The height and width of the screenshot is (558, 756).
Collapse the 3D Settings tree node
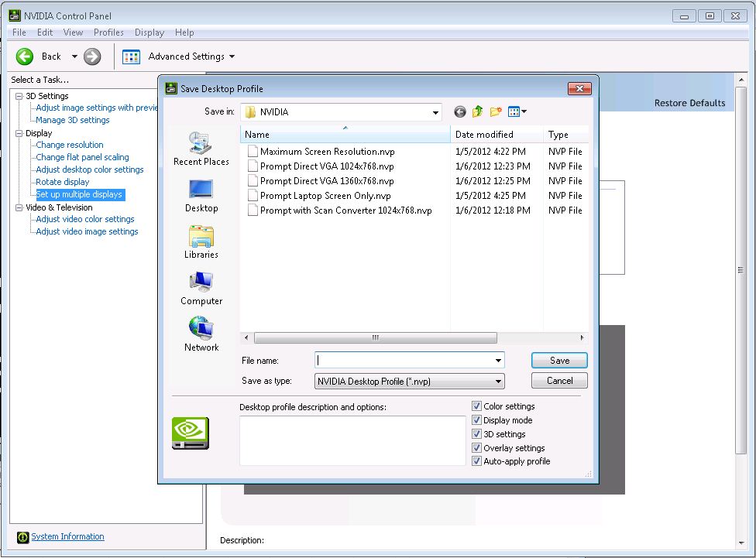(x=19, y=96)
